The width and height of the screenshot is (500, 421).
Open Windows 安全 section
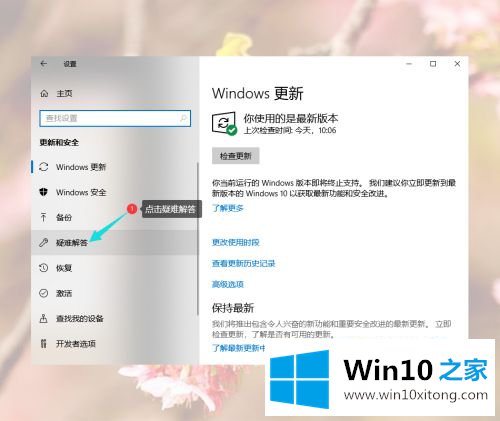(x=115, y=192)
